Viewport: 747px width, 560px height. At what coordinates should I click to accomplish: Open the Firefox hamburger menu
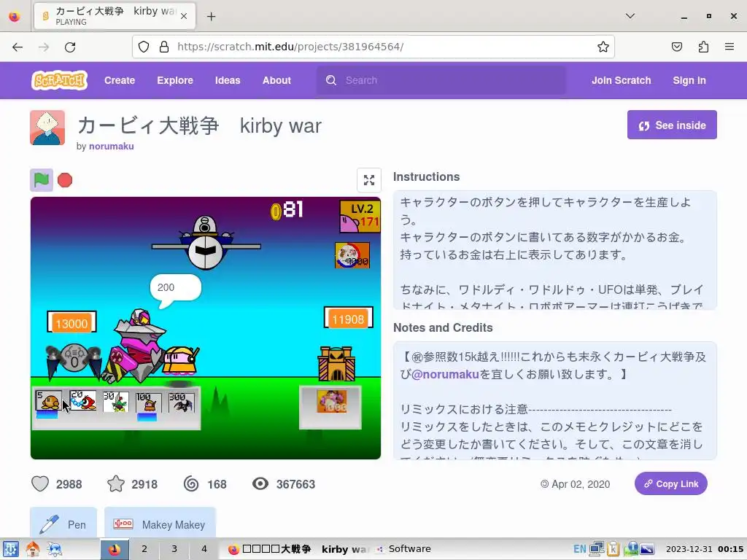(x=729, y=47)
